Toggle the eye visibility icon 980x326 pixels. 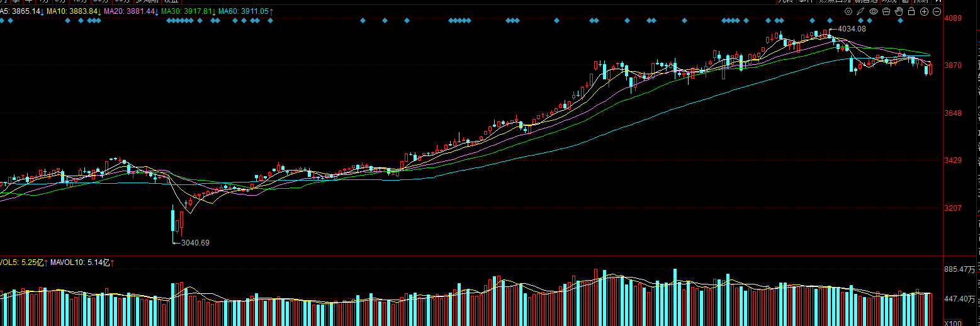(874, 11)
